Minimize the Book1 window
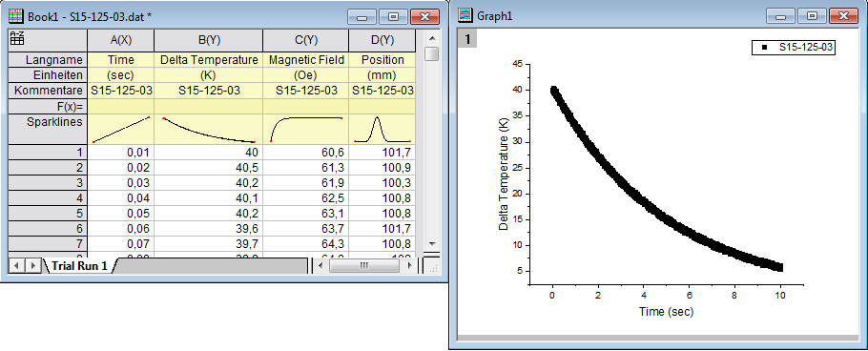 362,17
